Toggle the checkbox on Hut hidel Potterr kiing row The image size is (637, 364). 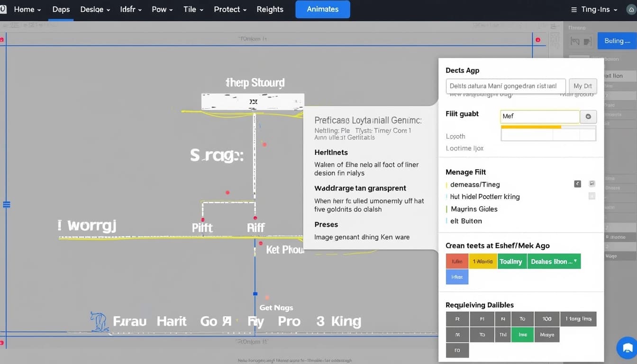pos(592,196)
